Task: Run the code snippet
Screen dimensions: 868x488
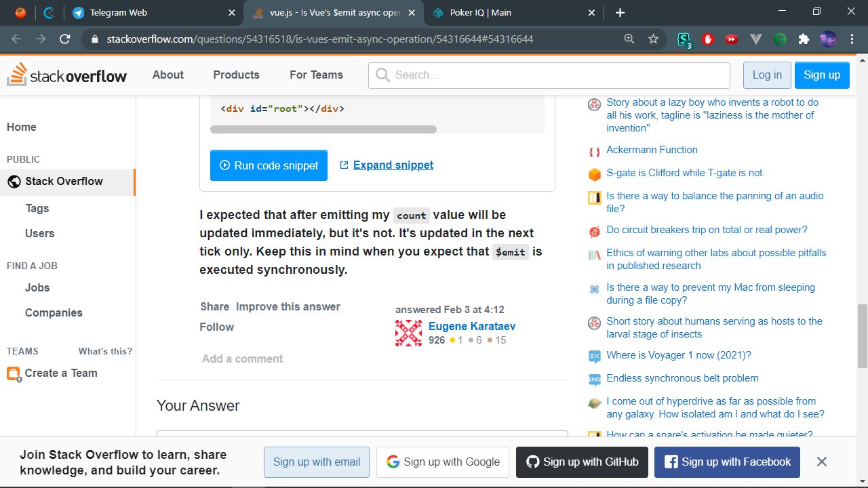Action: (x=269, y=165)
